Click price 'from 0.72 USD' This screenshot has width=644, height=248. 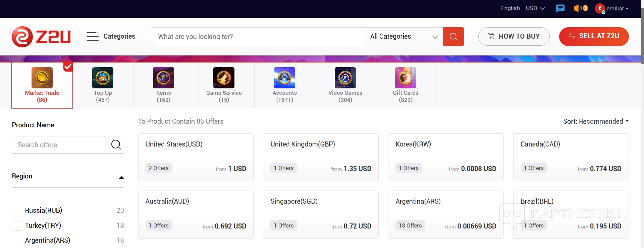click(x=351, y=226)
